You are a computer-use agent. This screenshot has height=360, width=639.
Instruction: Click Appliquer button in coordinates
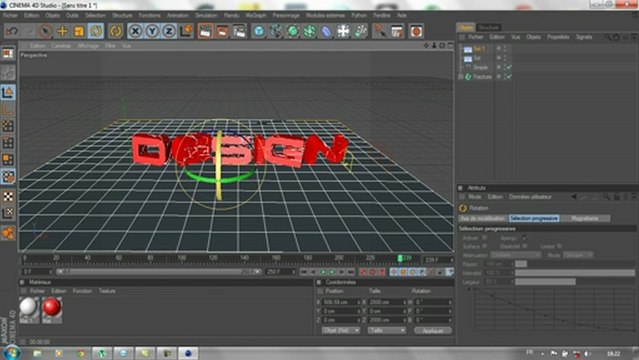(433, 331)
